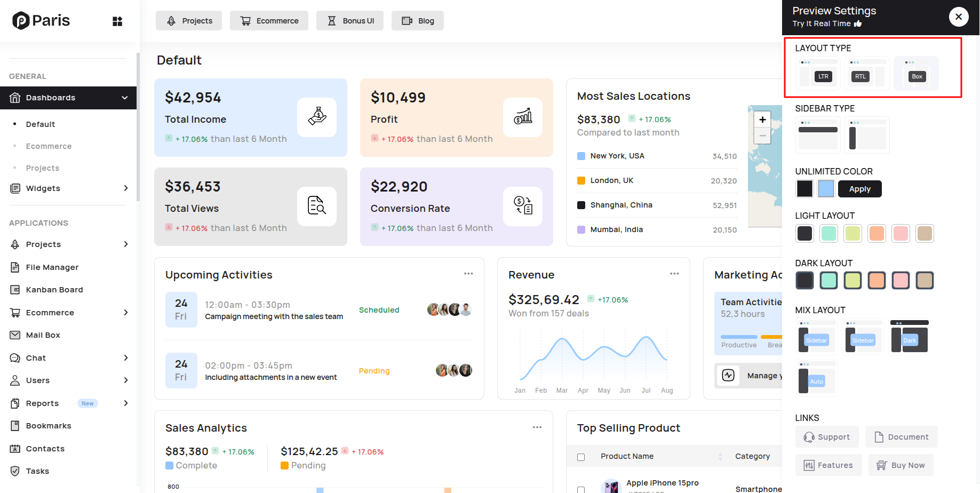Click the Total Views document search icon
980x493 pixels.
[317, 206]
